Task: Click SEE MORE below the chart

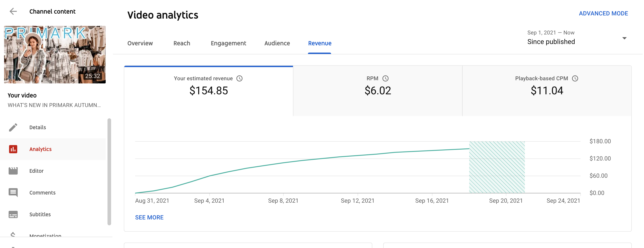Action: pyautogui.click(x=149, y=217)
